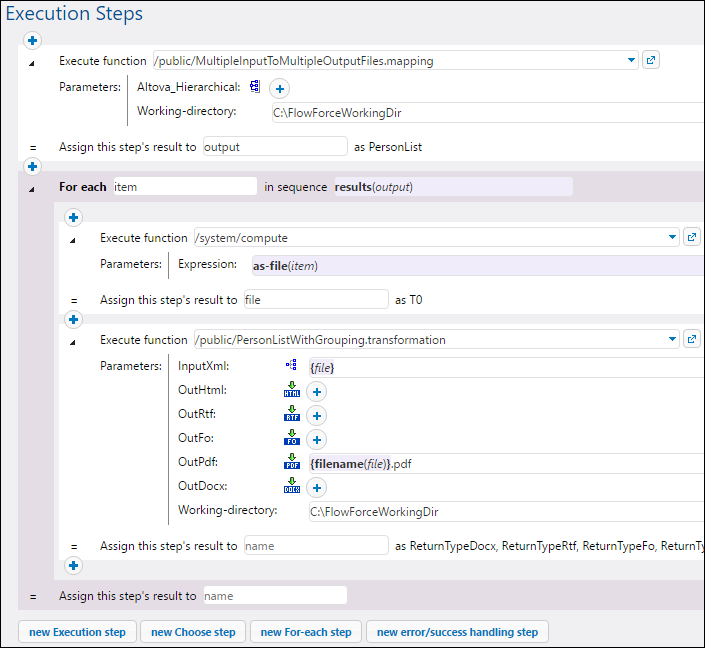The image size is (705, 648).
Task: Add Altova_Hierarchical parameter value with plus button
Action: click(x=280, y=89)
